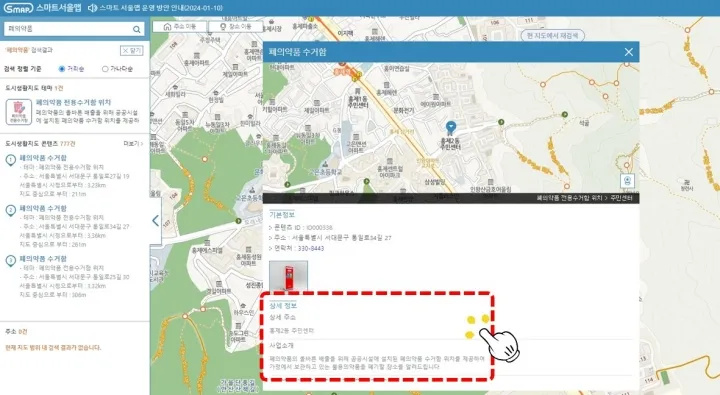Click the no-results message in orange
The image size is (720, 395).
click(x=53, y=347)
